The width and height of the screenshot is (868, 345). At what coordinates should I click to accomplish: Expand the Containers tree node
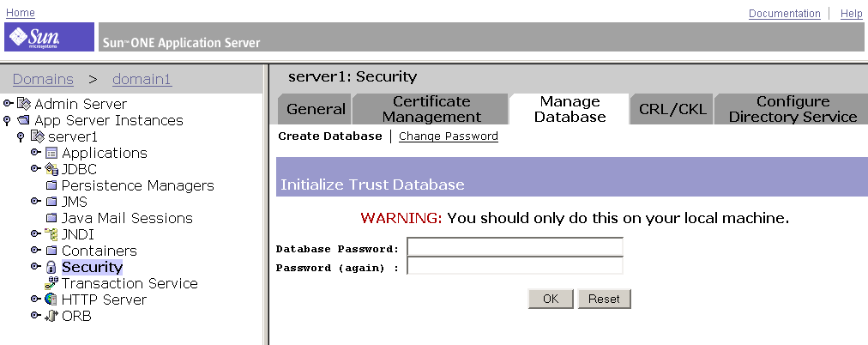point(36,249)
